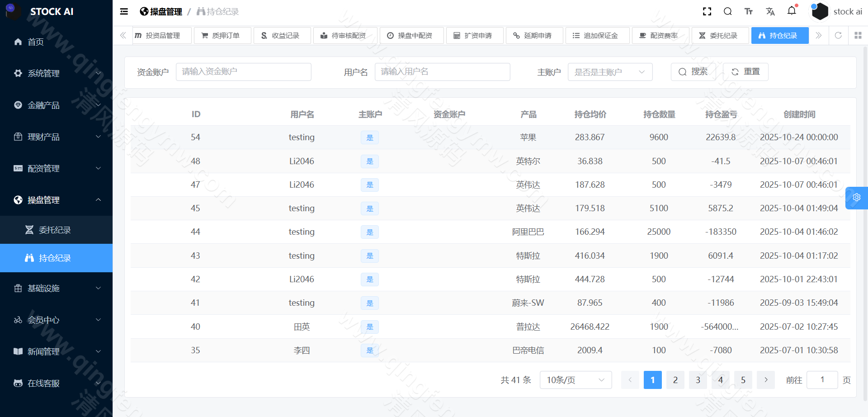Screen dimensions: 868x417
Task: Toggle the 是 badge for user 田英
Action: point(369,327)
